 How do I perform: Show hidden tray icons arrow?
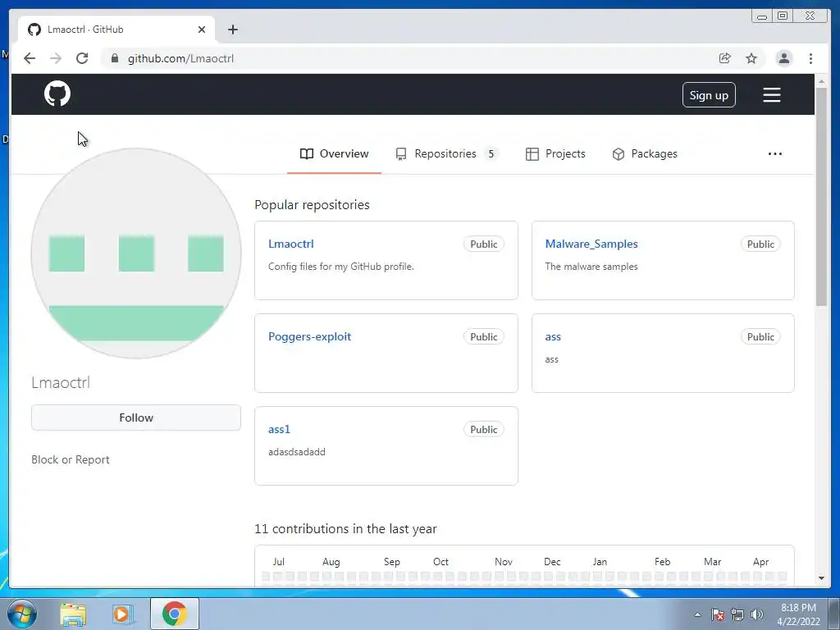point(697,614)
